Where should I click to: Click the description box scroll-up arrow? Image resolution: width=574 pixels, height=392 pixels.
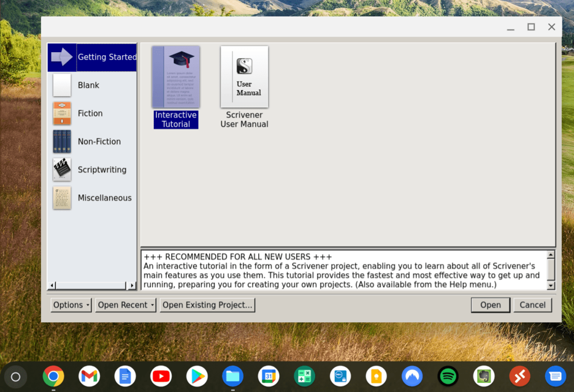click(x=551, y=255)
